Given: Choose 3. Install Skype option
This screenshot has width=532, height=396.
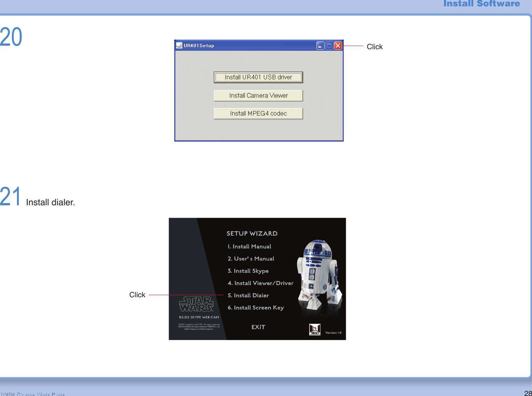Looking at the screenshot, I should point(248,271).
